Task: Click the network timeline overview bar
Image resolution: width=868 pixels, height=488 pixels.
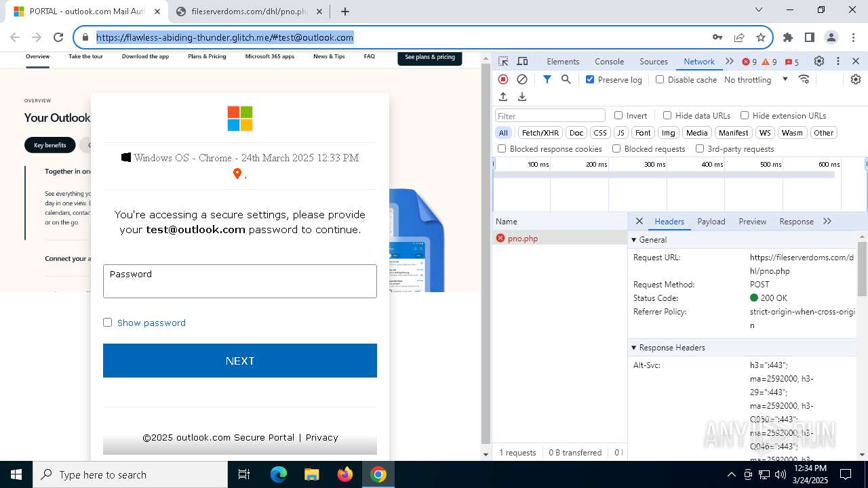Action: pyautogui.click(x=664, y=175)
